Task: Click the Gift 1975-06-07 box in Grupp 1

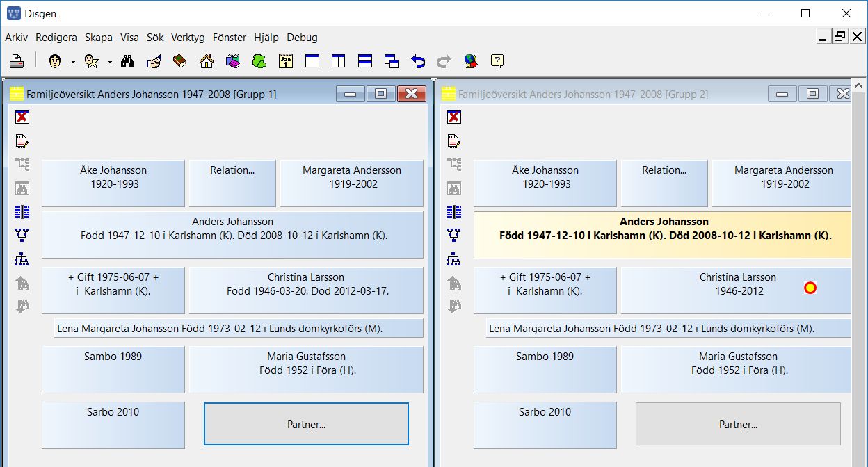Action: (x=113, y=290)
